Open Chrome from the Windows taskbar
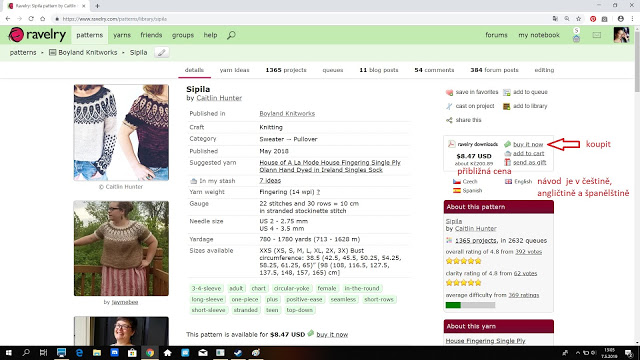Viewport: 640px width, 360px height. [x=150, y=353]
